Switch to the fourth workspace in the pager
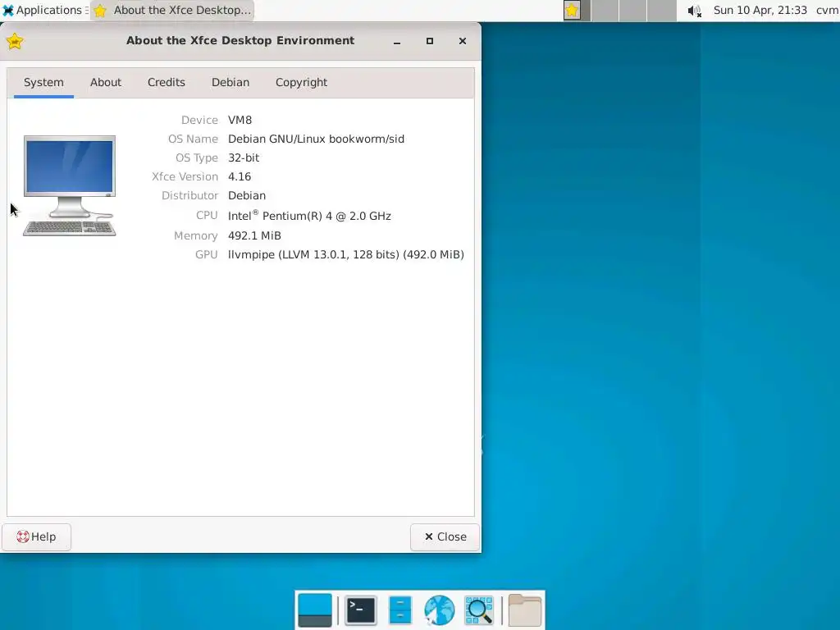 662,11
